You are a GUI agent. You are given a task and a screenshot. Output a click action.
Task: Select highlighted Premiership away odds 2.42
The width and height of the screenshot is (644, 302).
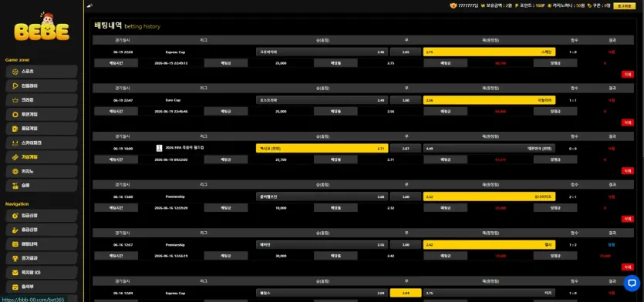[x=489, y=245]
